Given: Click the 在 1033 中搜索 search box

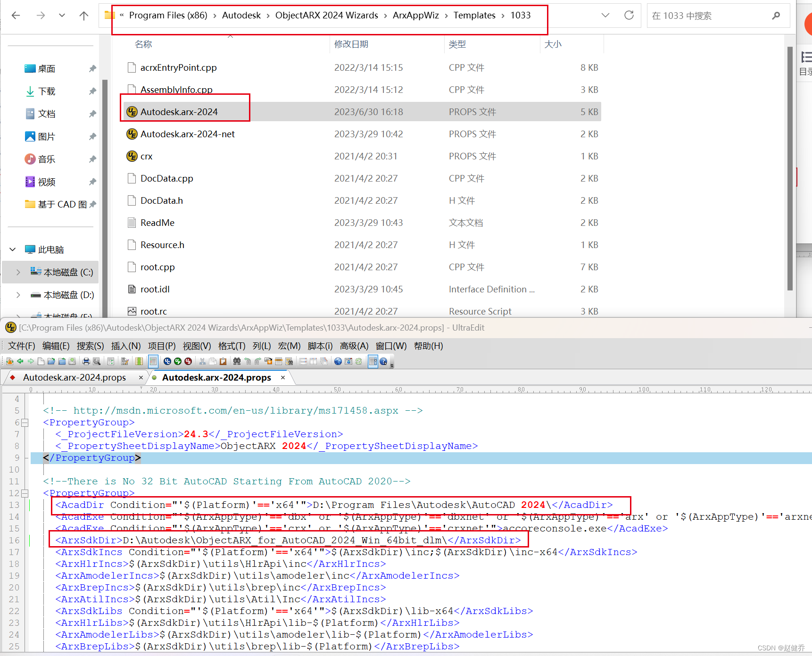Looking at the screenshot, I should (x=718, y=16).
